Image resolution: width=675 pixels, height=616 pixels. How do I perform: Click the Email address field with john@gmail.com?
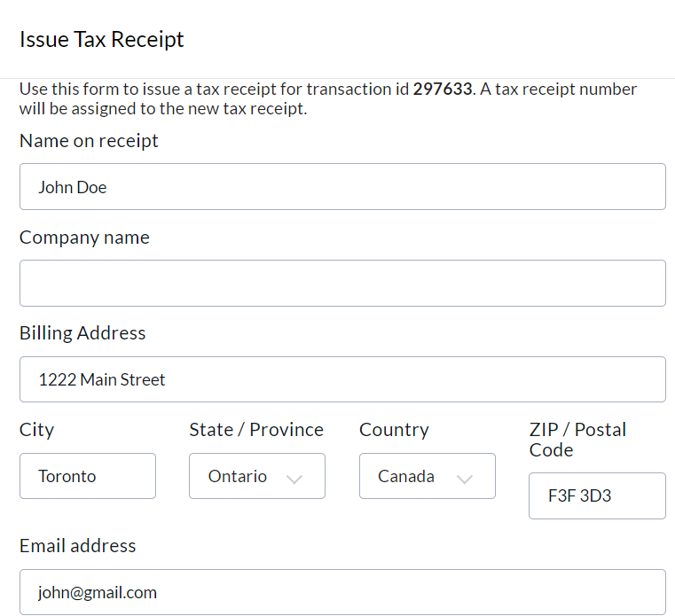pyautogui.click(x=342, y=593)
